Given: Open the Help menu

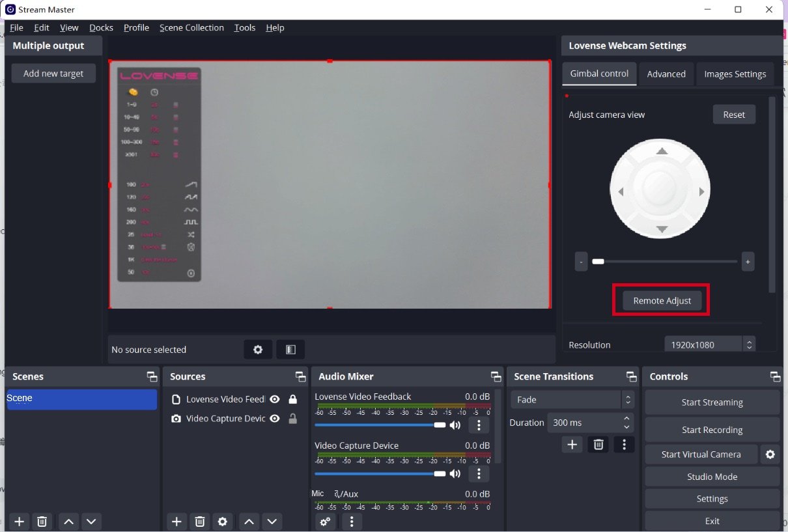Looking at the screenshot, I should coord(275,27).
